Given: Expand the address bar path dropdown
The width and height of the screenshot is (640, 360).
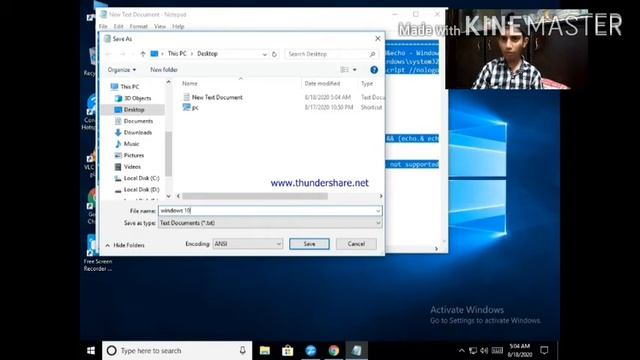Looking at the screenshot, I should pyautogui.click(x=264, y=54).
